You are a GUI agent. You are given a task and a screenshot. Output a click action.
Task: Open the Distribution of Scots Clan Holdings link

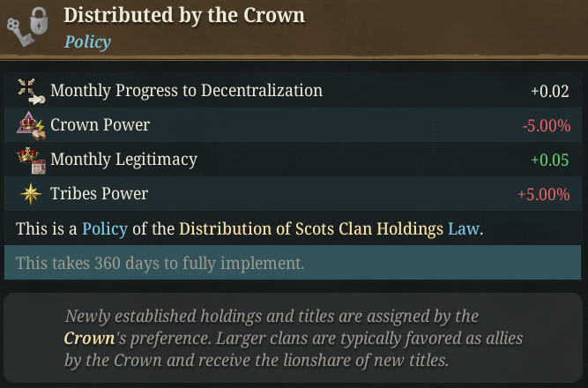[311, 228]
